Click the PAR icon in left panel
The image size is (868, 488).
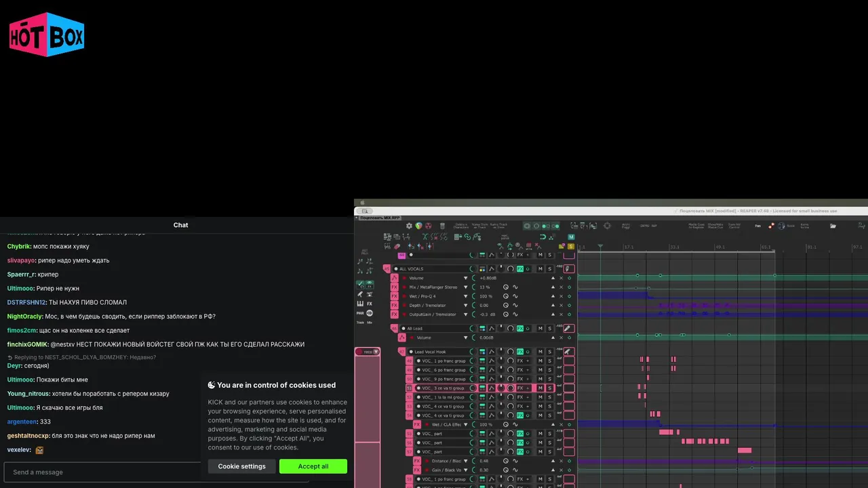360,313
